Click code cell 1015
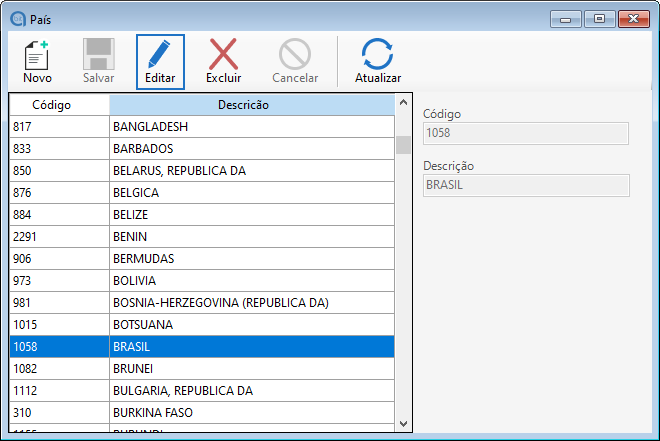 coord(59,324)
